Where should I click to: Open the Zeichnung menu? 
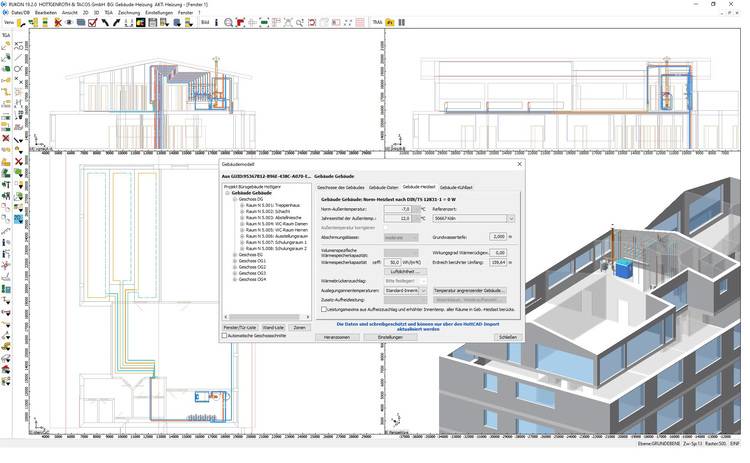pyautogui.click(x=129, y=12)
